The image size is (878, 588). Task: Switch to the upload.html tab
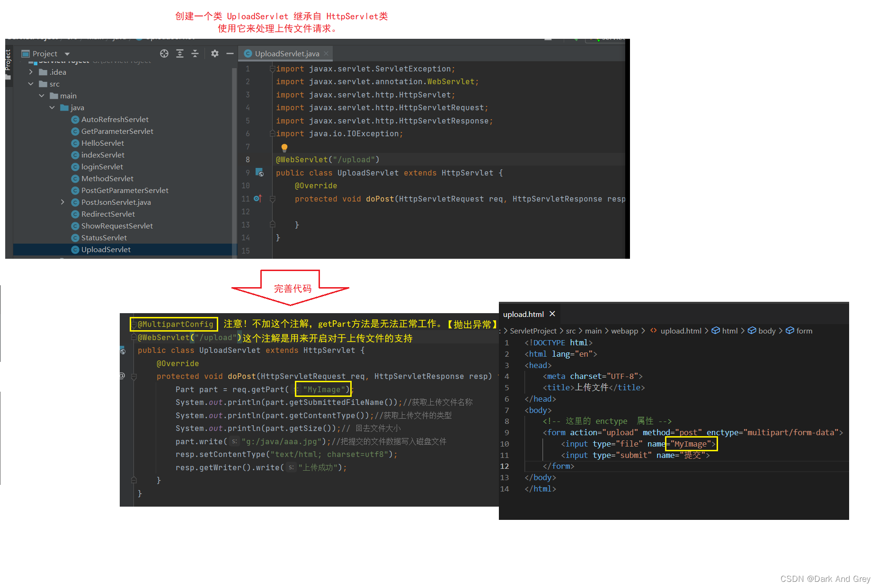[523, 314]
